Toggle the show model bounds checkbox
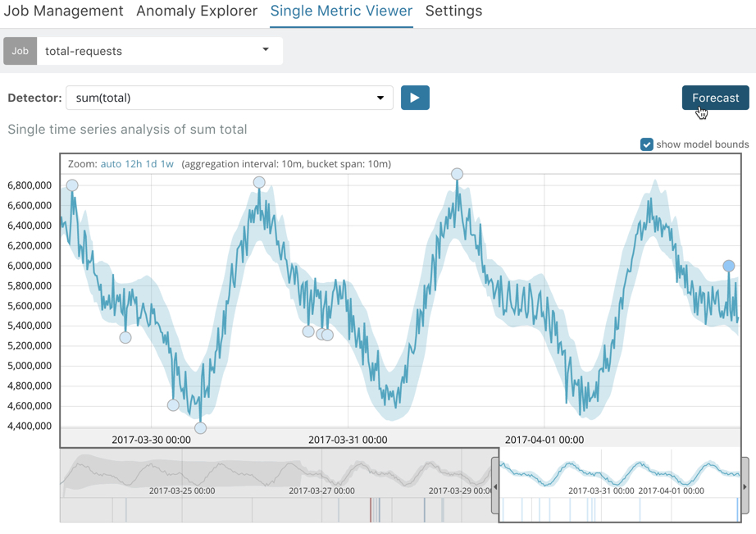Screen dimensions: 756x534 [x=647, y=144]
